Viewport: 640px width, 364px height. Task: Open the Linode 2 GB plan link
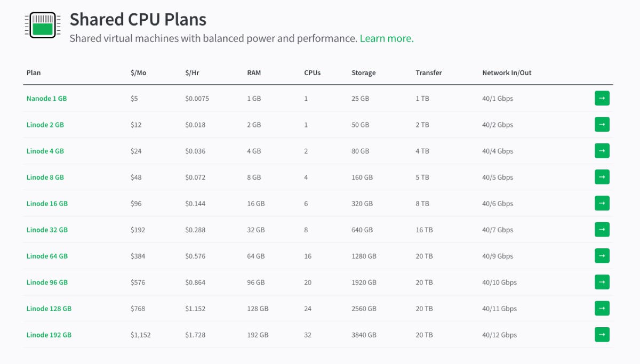pos(45,125)
